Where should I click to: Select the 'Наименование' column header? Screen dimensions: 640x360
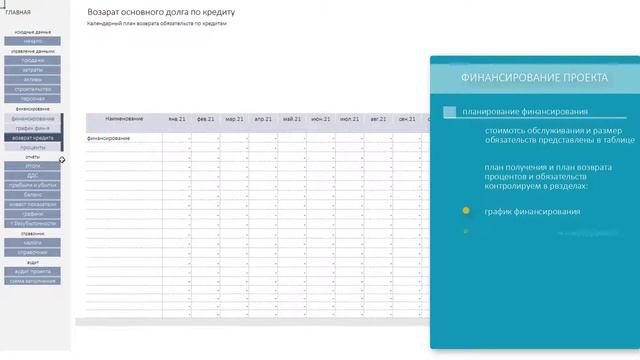point(124,119)
